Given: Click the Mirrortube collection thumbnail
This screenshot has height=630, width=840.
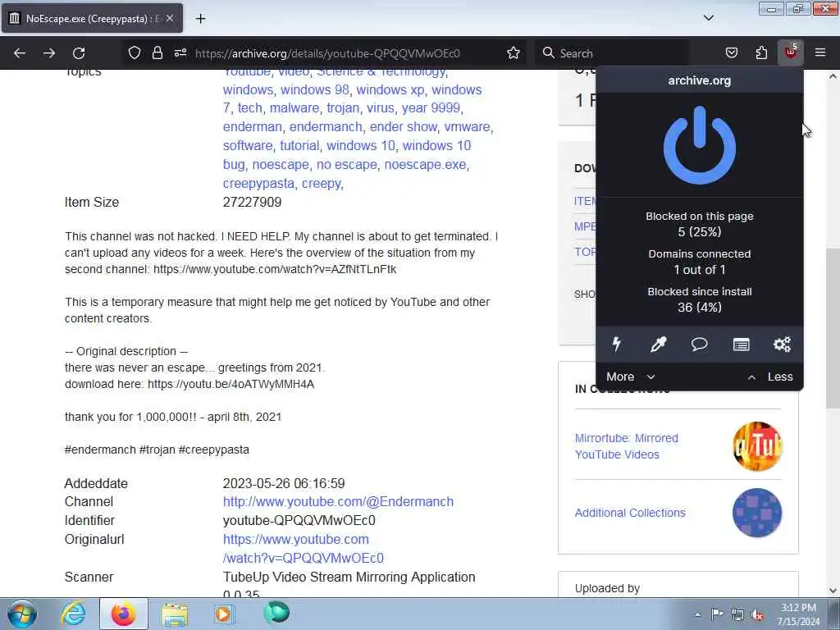Looking at the screenshot, I should coord(757,446).
